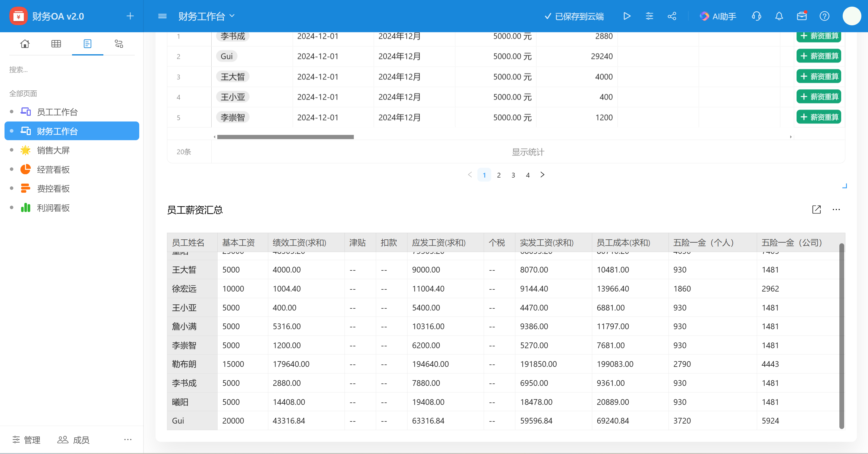Open the user avatar circle

click(852, 16)
